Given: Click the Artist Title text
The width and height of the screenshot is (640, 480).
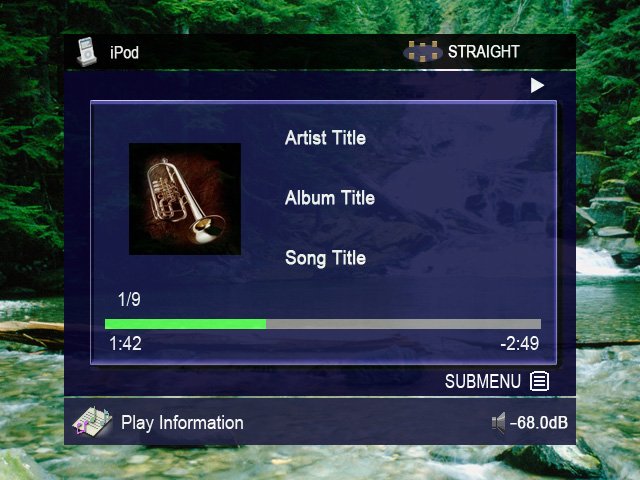Looking at the screenshot, I should coord(325,138).
